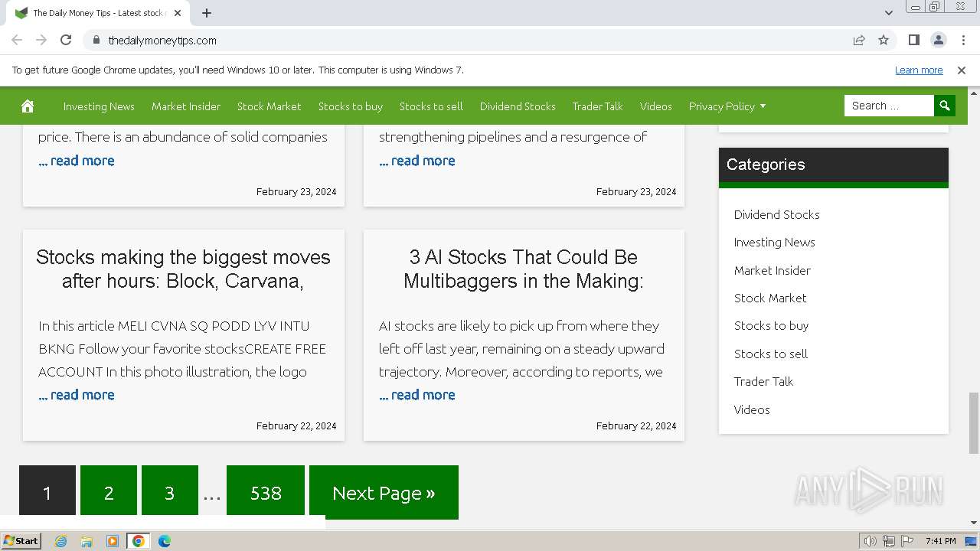Screen dimensions: 980x551
Task: Open the Learn more link in the update bar
Action: pos(919,70)
